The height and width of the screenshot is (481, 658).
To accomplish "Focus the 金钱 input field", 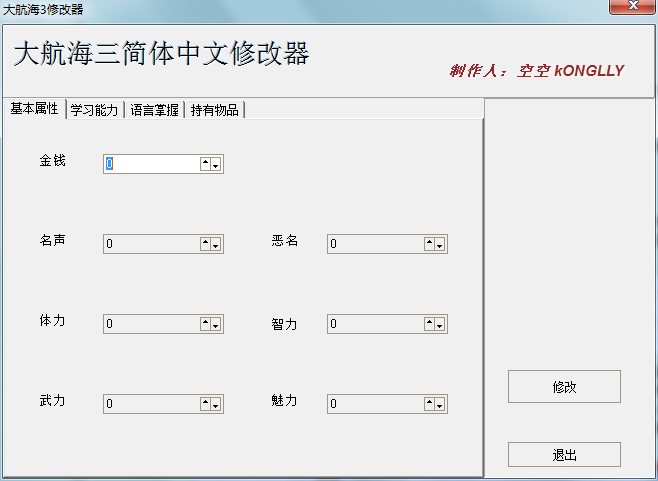I will click(x=150, y=164).
